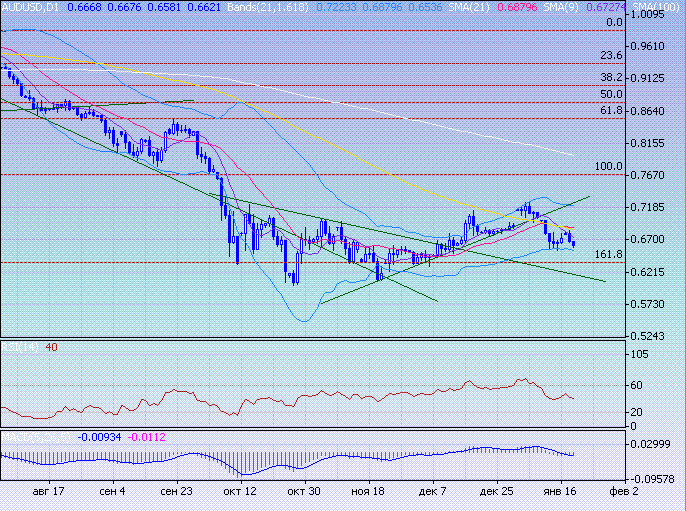
Task: Select the 'дек 7' date marker
Action: coord(432,492)
